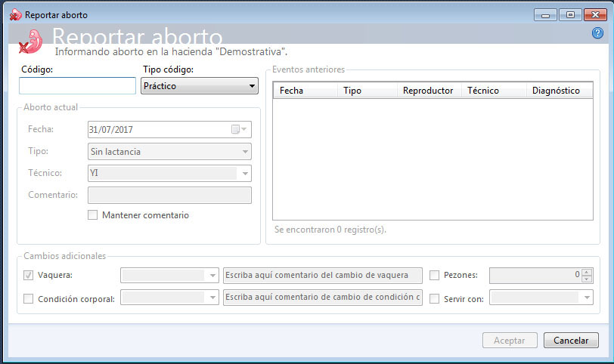
Task: Maximize the Reportar aborto window
Action: pos(570,15)
